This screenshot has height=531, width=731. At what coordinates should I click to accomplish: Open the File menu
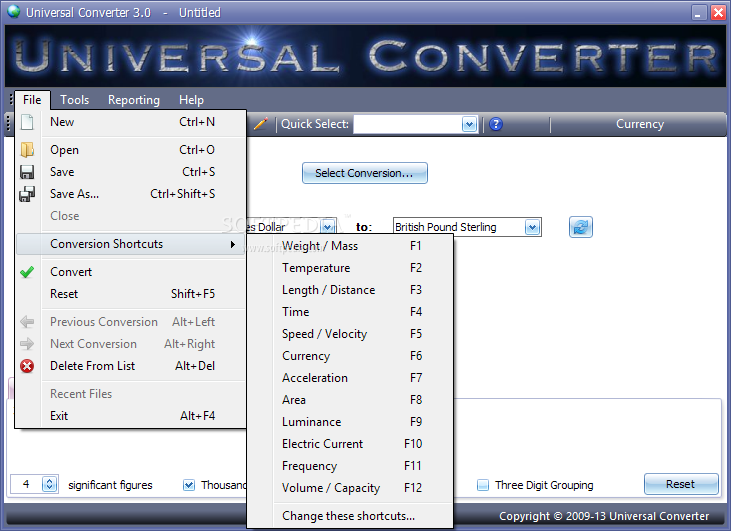coord(32,100)
